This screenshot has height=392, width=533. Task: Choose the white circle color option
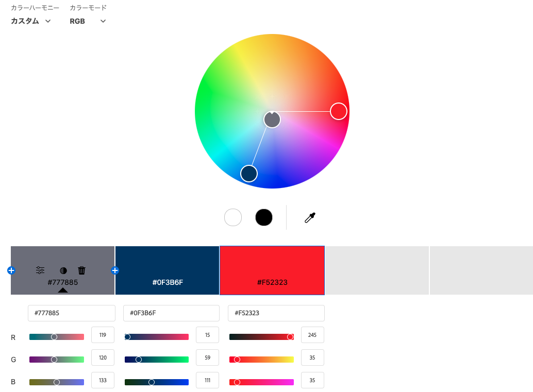[233, 217]
